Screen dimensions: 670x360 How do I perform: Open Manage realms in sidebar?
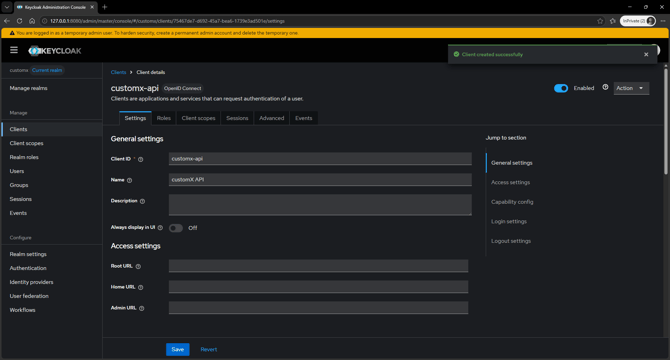29,88
